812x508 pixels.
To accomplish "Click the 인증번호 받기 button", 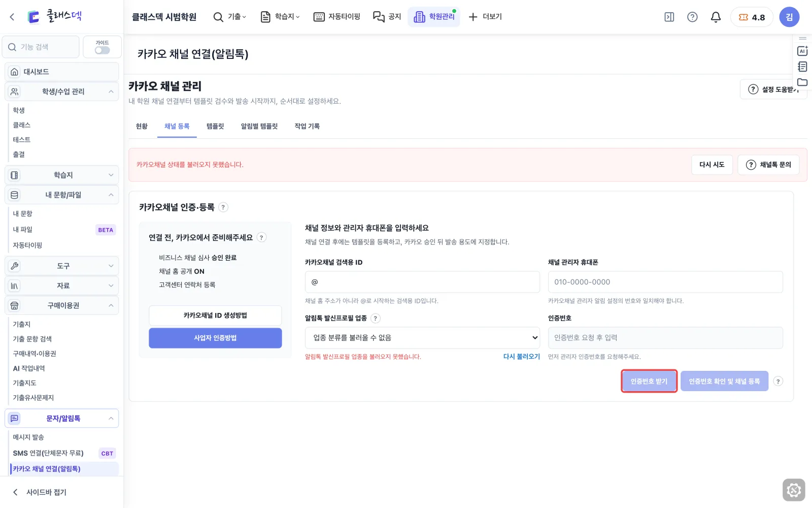I will [x=649, y=381].
